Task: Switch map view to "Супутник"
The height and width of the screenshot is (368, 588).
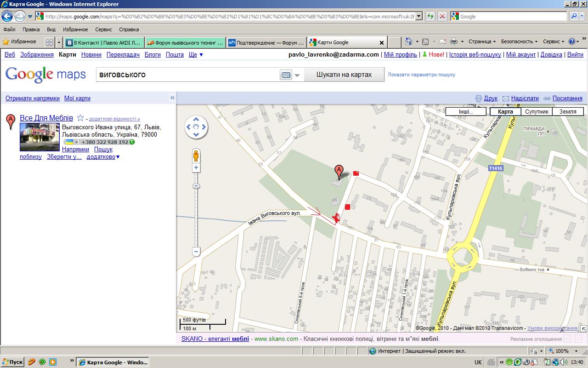Action: [537, 111]
